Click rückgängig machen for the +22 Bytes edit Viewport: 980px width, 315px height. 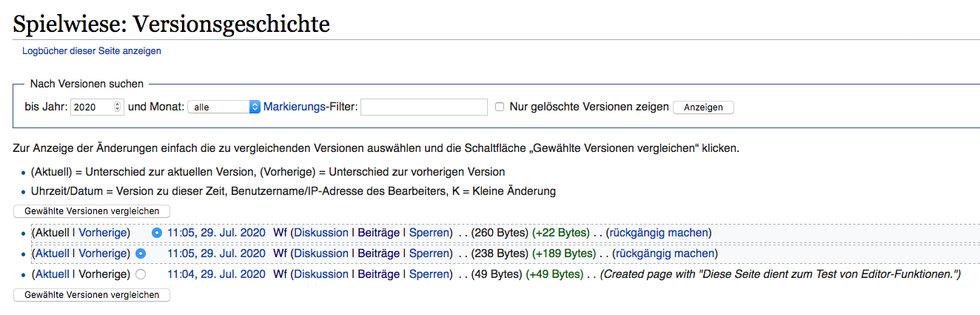pyautogui.click(x=658, y=233)
